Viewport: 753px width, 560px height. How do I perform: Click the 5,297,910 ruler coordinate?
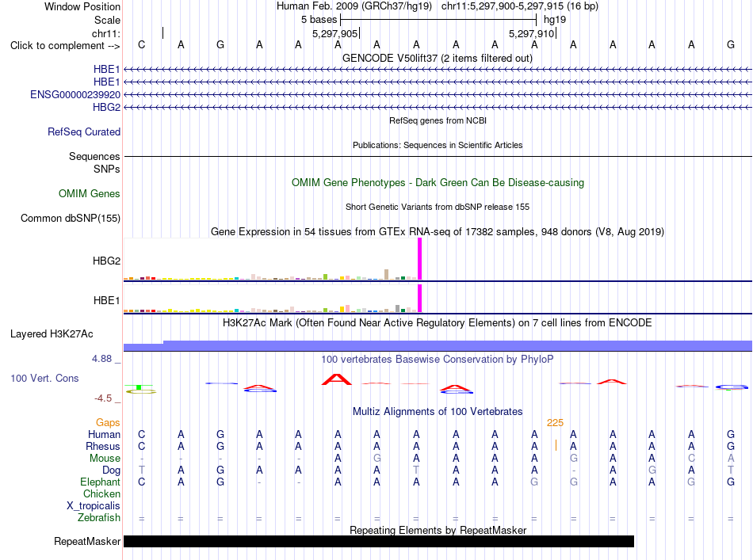point(532,33)
